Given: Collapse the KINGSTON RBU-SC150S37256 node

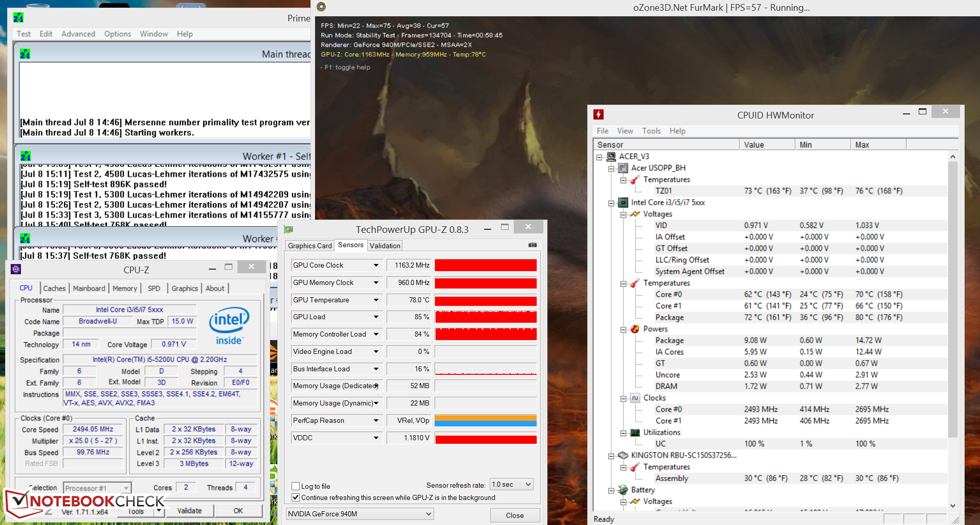Looking at the screenshot, I should [x=611, y=456].
